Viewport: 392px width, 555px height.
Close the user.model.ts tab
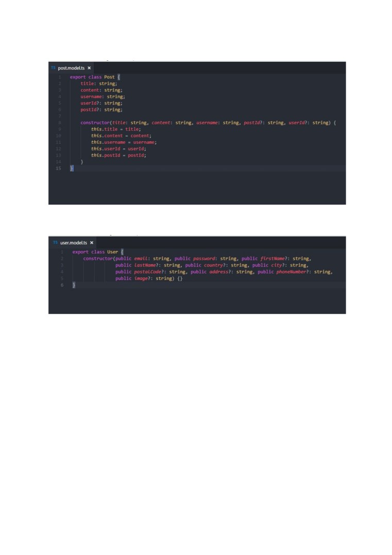coord(92,243)
